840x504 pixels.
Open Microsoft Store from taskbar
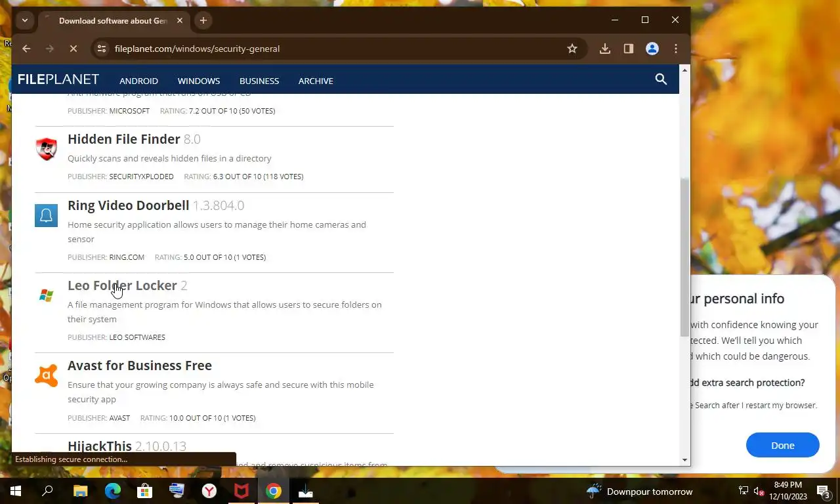[x=144, y=491]
